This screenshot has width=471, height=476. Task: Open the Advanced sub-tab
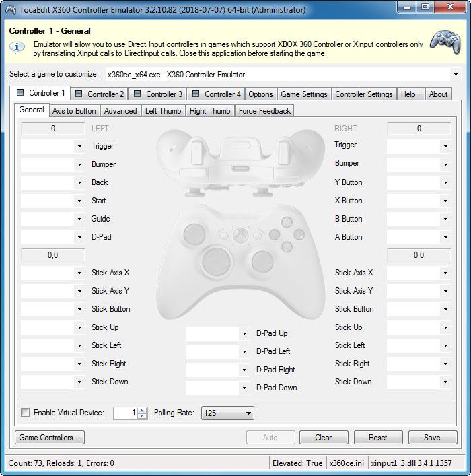coord(120,111)
